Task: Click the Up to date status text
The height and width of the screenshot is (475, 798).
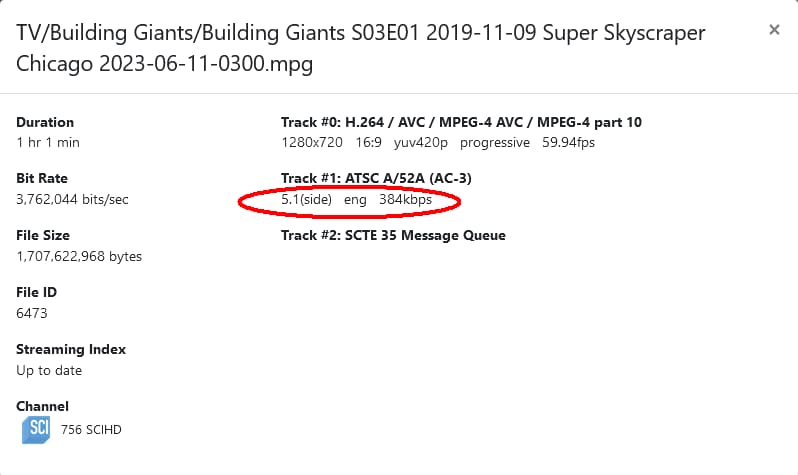Action: tap(49, 370)
